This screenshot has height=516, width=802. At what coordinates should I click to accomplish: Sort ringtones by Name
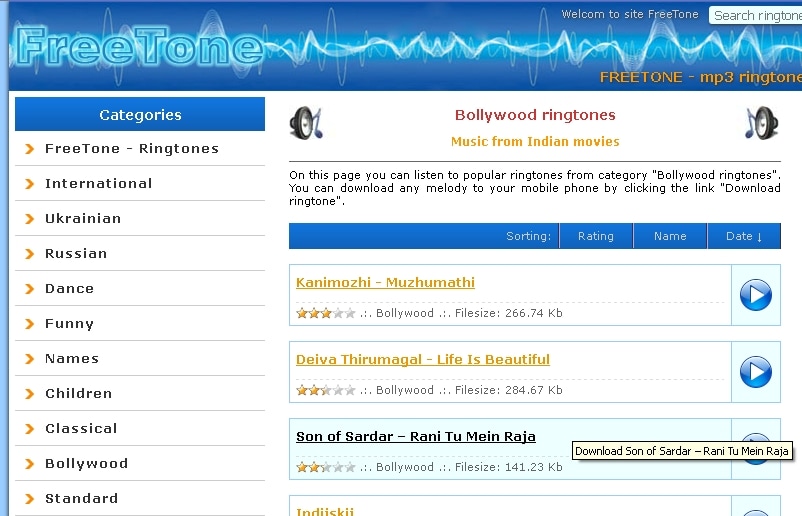[x=670, y=236]
